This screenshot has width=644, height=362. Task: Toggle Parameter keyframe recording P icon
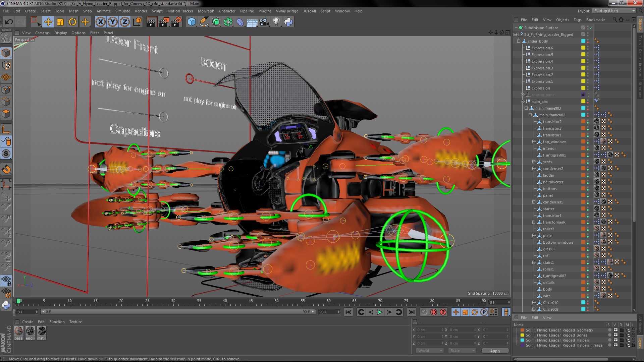[484, 312]
